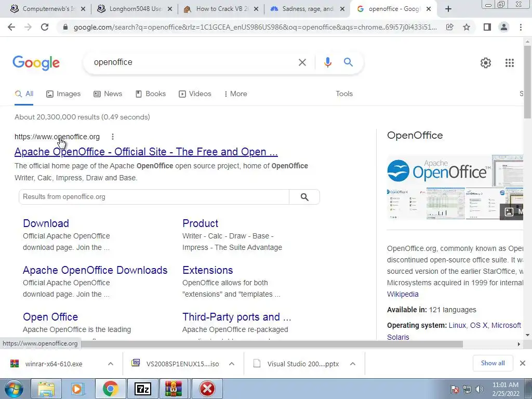Open Google quick settings gear
532x399 pixels.
tap(486, 63)
